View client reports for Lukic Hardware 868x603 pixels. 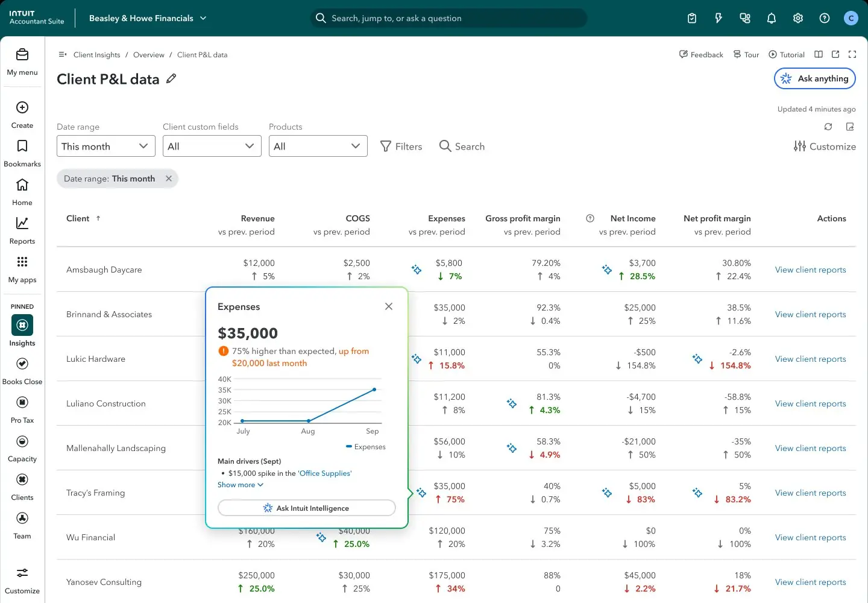point(811,359)
